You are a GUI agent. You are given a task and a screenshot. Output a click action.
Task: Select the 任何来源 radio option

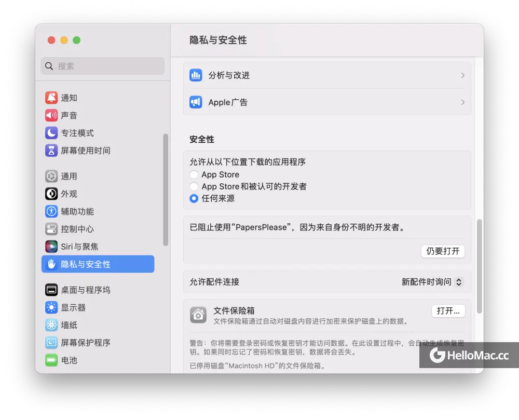194,198
